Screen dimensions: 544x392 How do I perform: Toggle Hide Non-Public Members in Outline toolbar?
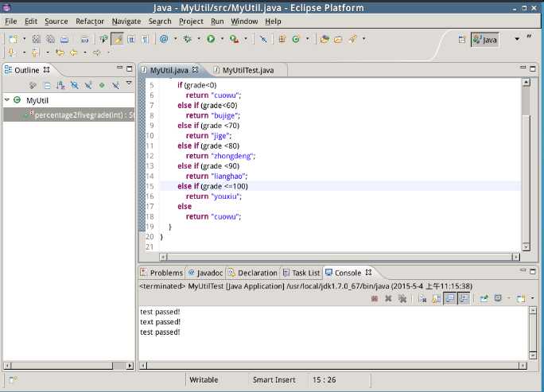[102, 85]
